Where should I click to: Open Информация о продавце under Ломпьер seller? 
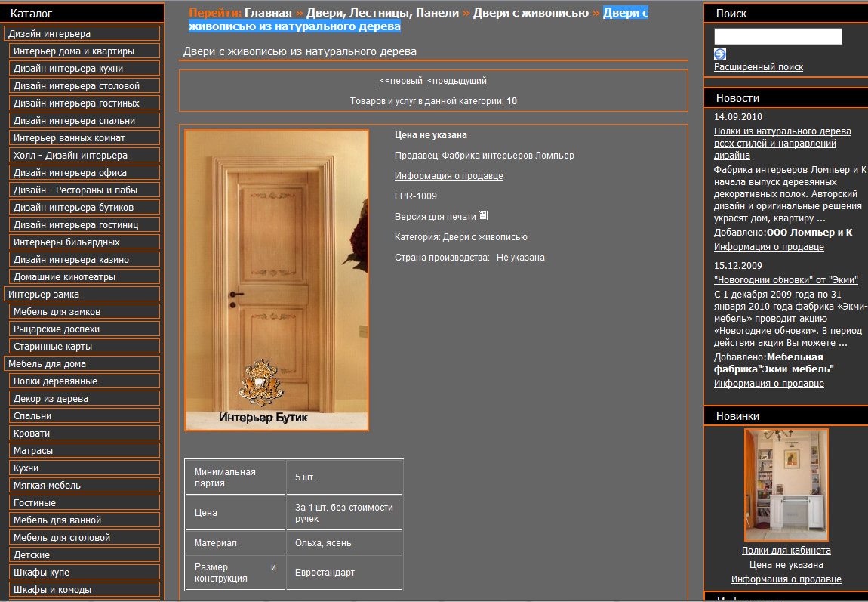[x=448, y=175]
